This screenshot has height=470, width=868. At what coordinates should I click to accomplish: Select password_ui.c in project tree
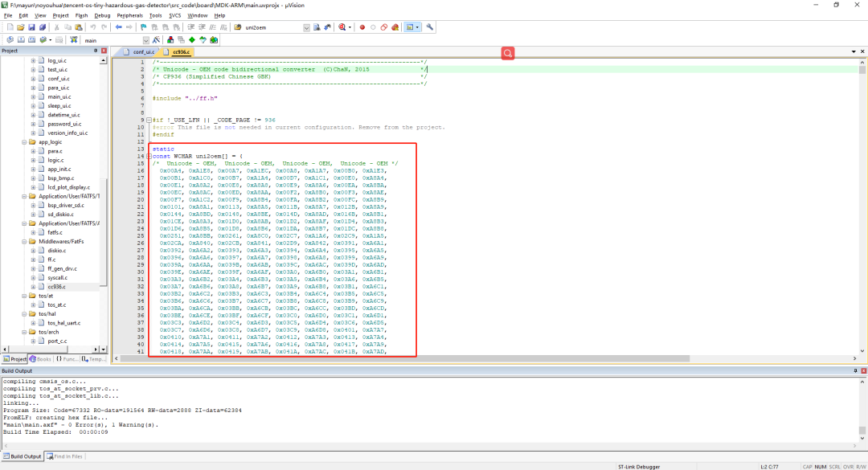(x=64, y=124)
